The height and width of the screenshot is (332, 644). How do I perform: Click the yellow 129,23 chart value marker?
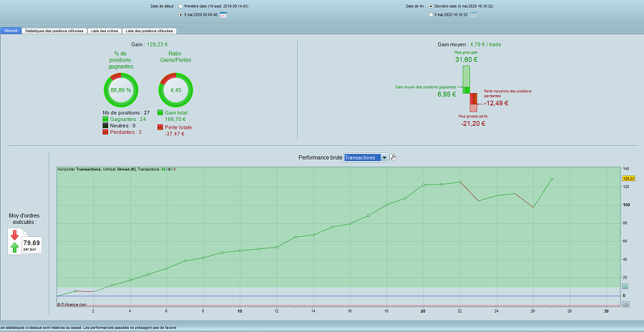click(x=628, y=178)
